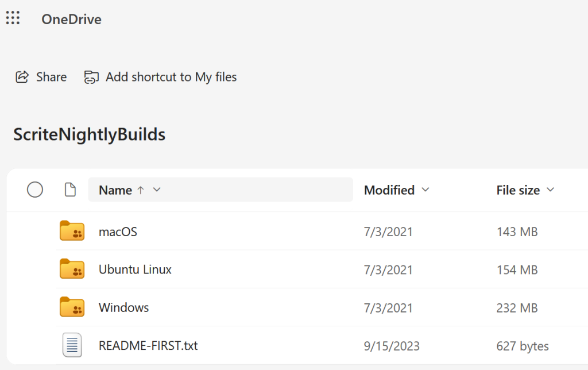
Task: Click the file type column icon
Action: (x=70, y=190)
